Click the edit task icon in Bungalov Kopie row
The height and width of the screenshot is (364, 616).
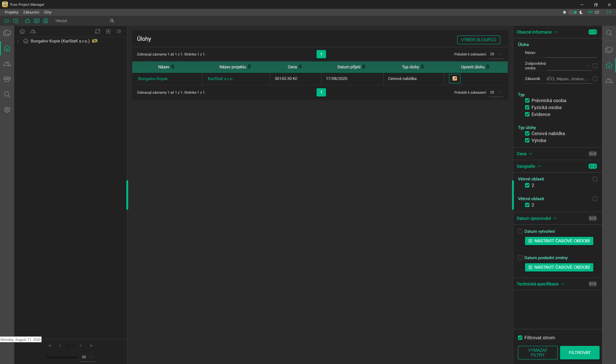454,79
